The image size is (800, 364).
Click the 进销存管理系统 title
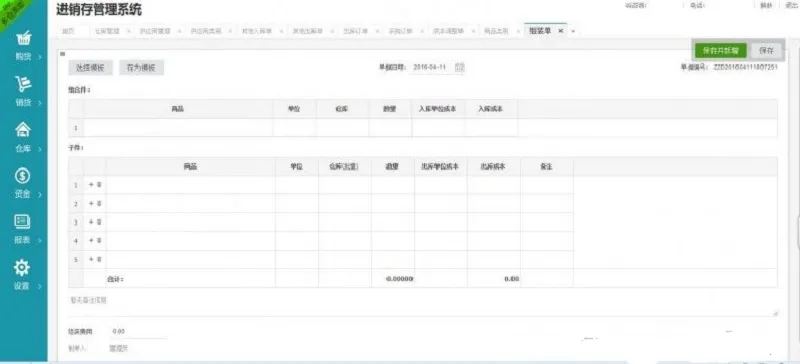click(99, 9)
